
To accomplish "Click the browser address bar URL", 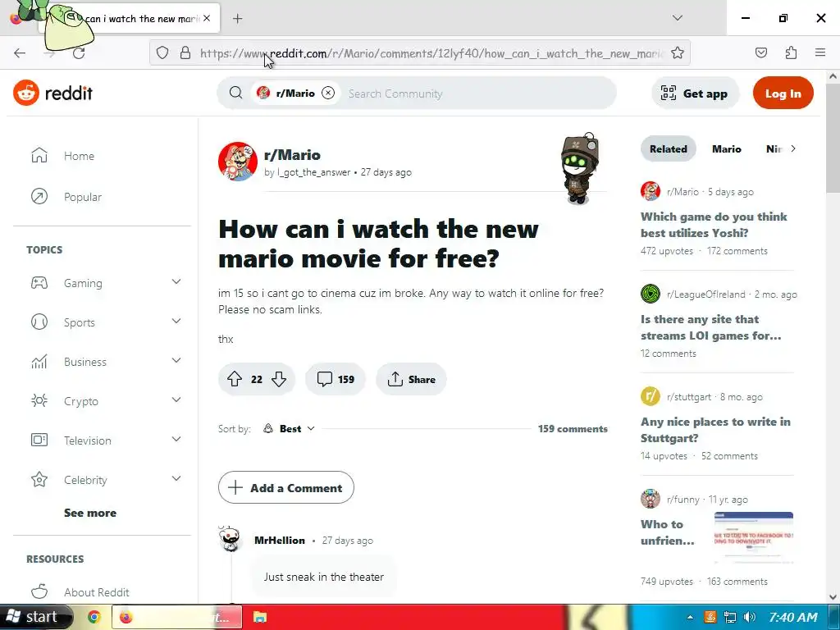I will [431, 53].
